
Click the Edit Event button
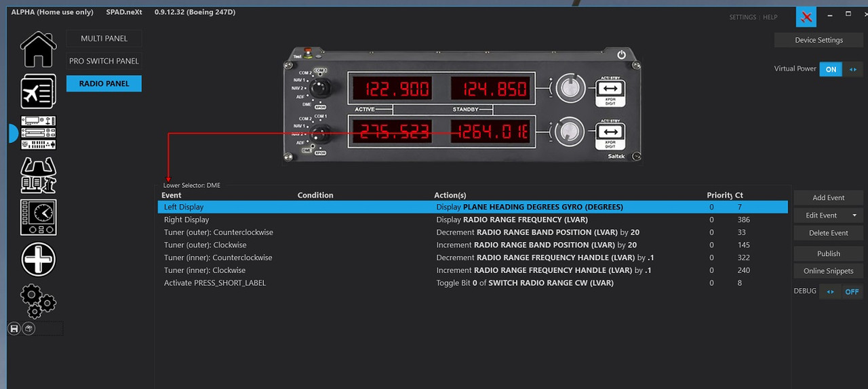(821, 216)
